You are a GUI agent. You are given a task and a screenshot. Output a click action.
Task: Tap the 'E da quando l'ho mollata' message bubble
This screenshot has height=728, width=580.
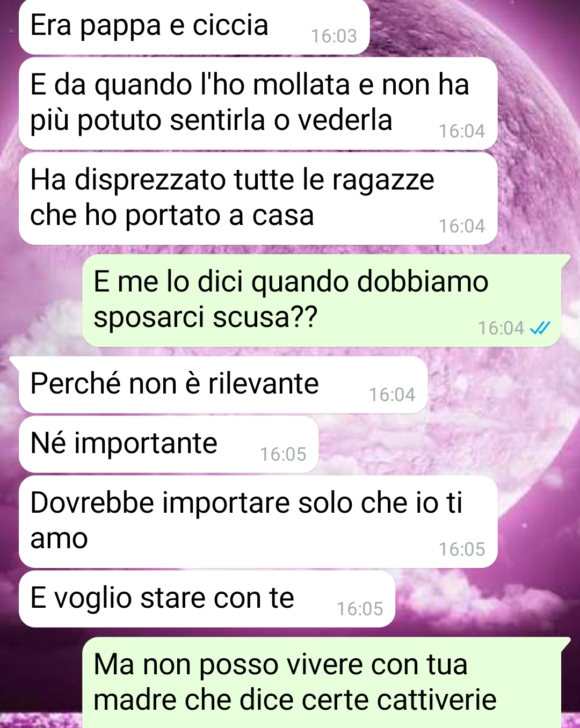(258, 103)
